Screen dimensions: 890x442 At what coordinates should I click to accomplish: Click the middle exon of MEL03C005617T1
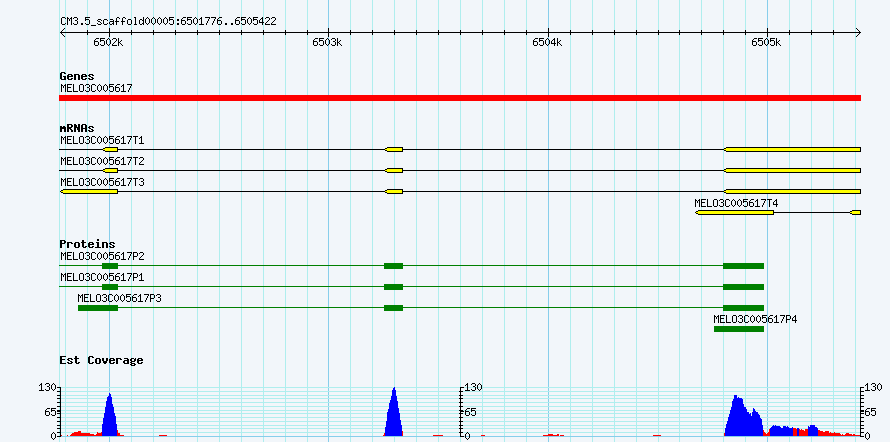click(x=394, y=149)
